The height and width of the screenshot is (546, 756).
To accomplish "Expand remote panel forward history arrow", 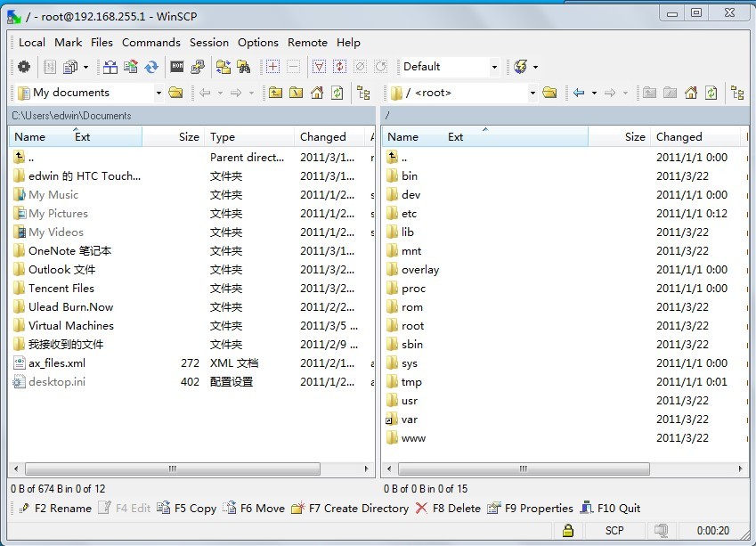I will (625, 93).
